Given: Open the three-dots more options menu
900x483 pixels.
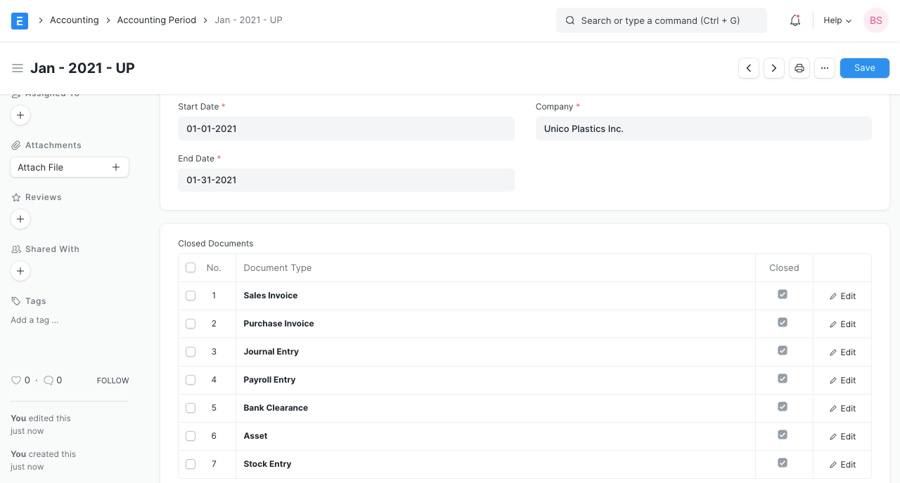Looking at the screenshot, I should click(824, 68).
